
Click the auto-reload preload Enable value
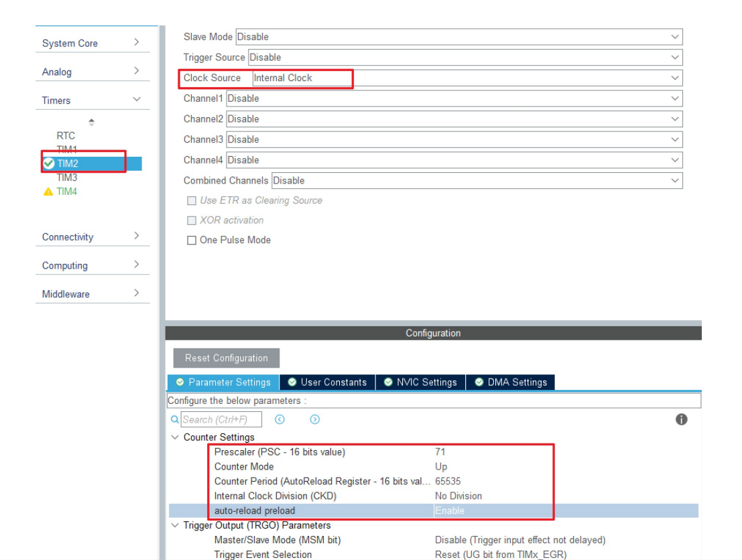click(x=450, y=510)
